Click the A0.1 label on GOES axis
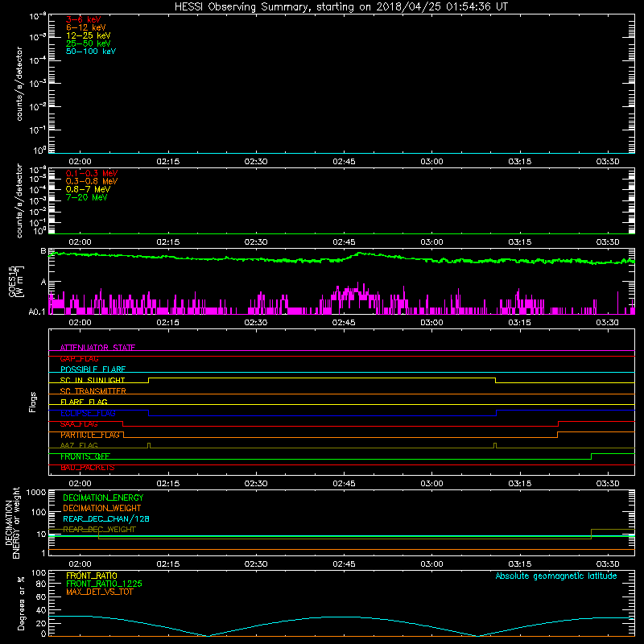The width and height of the screenshot is (644, 644). coord(36,312)
